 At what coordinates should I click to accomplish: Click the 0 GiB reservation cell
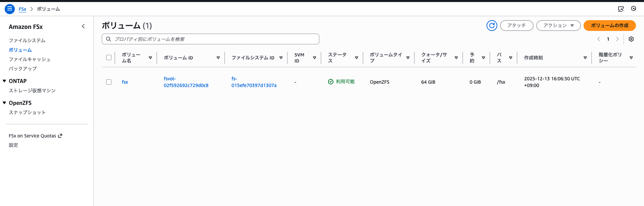point(475,82)
